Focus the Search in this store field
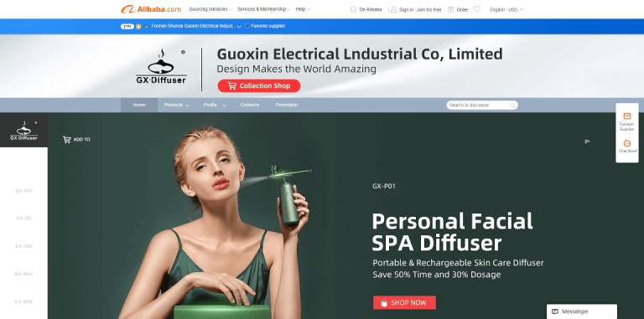 478,105
